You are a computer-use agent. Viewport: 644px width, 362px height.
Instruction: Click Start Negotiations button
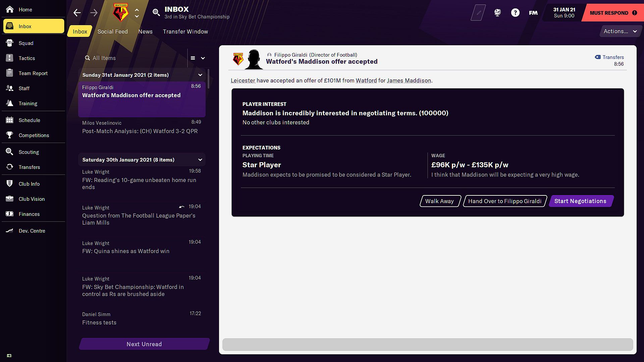(580, 201)
